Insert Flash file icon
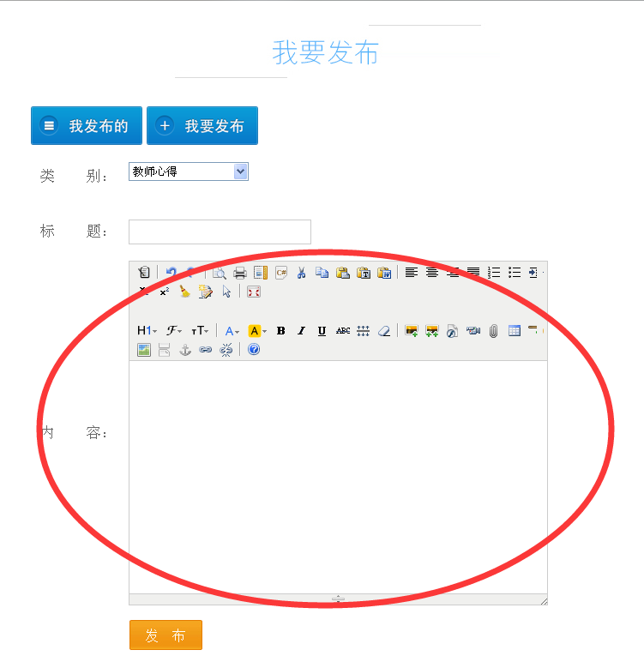644x668 pixels. click(x=452, y=331)
